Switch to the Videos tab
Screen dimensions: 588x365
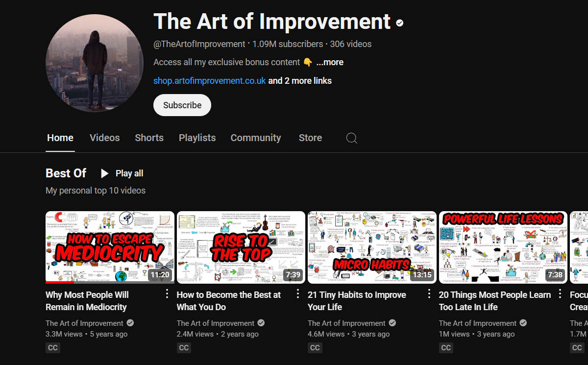click(x=105, y=138)
